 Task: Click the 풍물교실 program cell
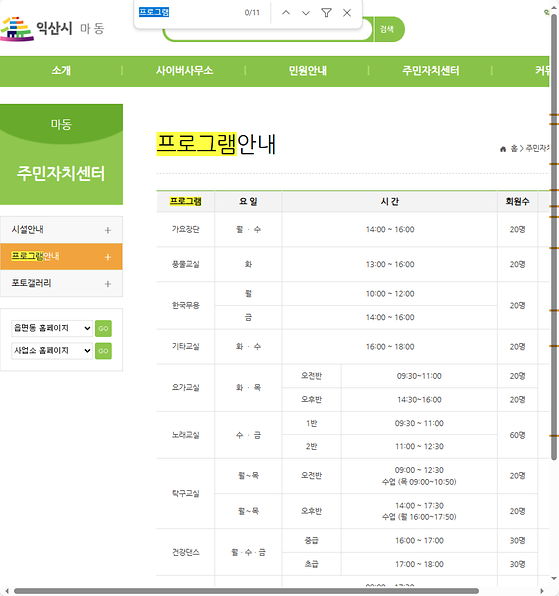tap(185, 264)
